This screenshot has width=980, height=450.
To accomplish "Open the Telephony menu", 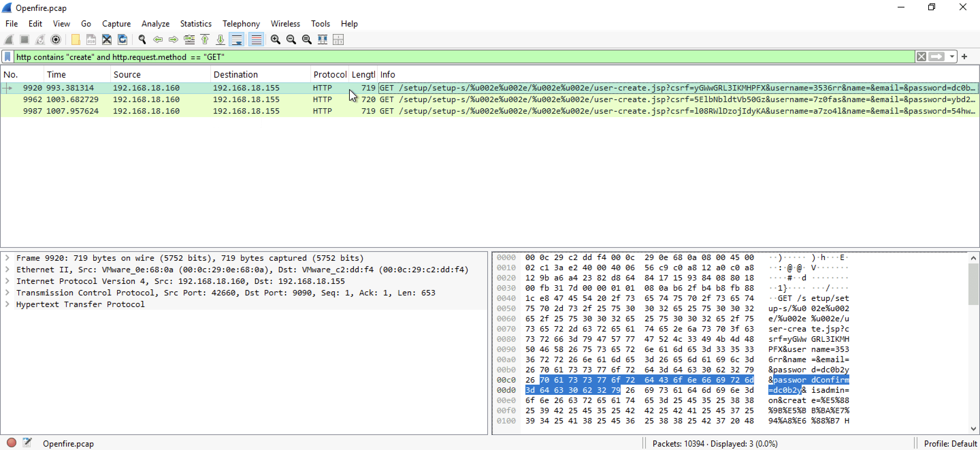I will 241,23.
